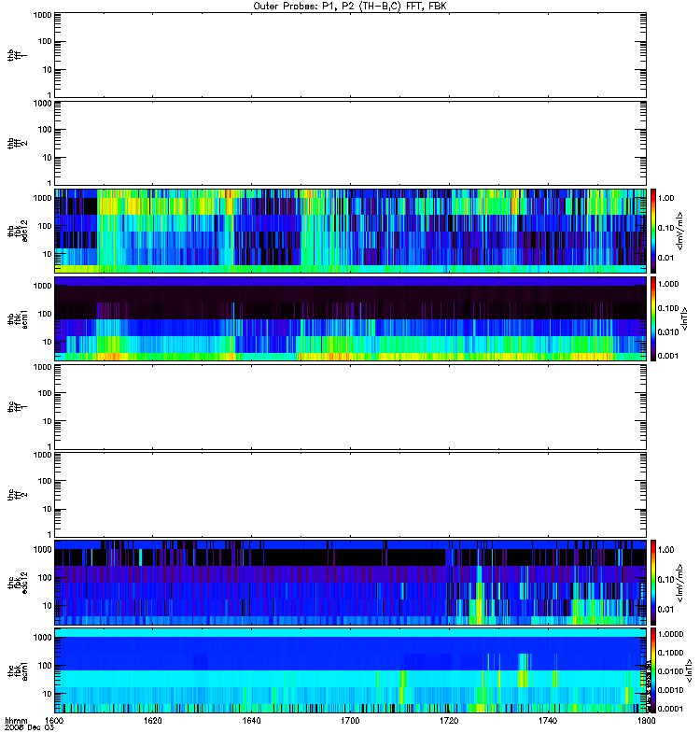Select the thb fbk scm1 color bar
Image resolution: width=700 pixels, height=747 pixels.
coord(653,319)
